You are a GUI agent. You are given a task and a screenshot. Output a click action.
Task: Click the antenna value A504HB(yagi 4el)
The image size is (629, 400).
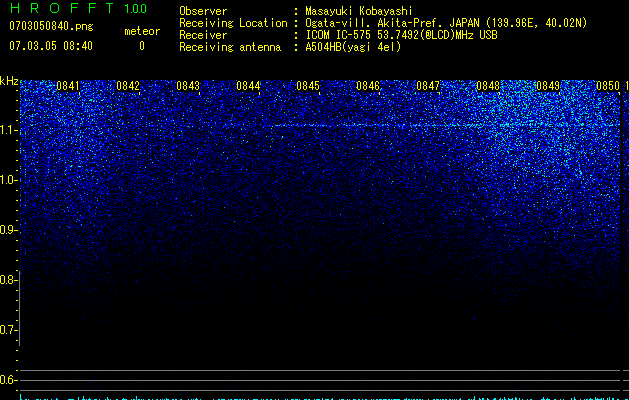(x=353, y=47)
